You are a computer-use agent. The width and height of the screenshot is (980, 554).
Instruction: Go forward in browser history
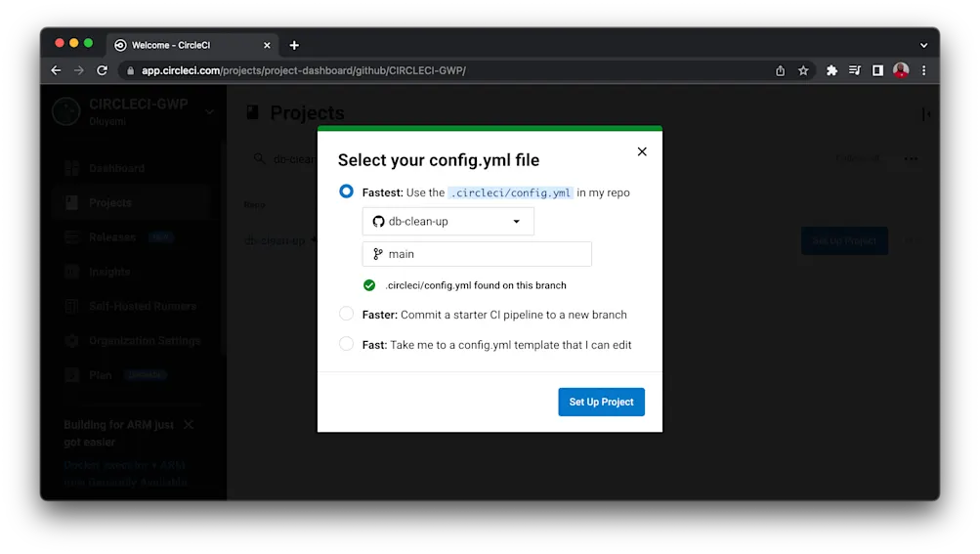click(79, 70)
